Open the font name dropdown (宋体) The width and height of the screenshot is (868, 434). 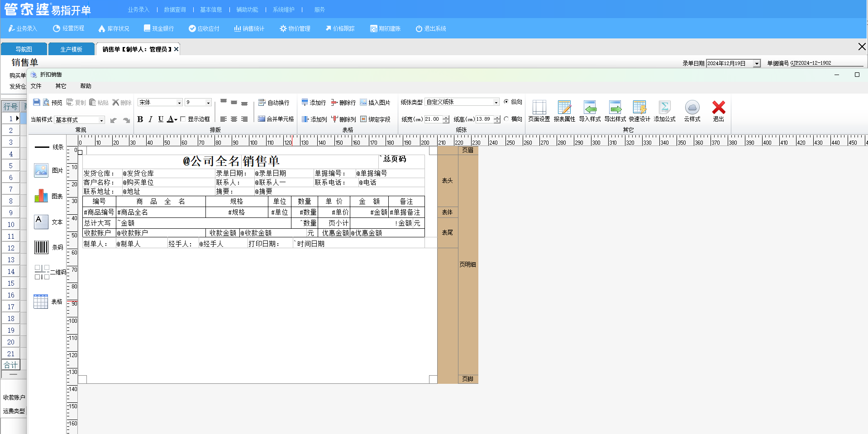click(x=179, y=103)
